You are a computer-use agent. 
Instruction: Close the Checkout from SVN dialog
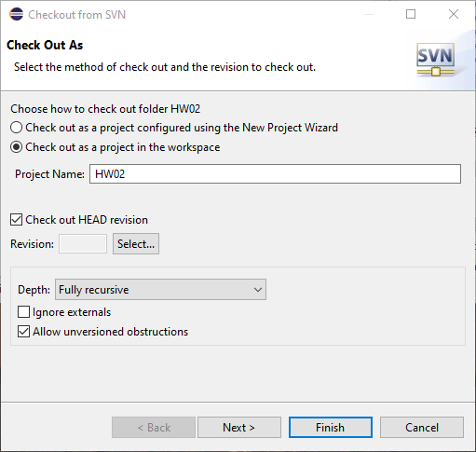coord(454,14)
